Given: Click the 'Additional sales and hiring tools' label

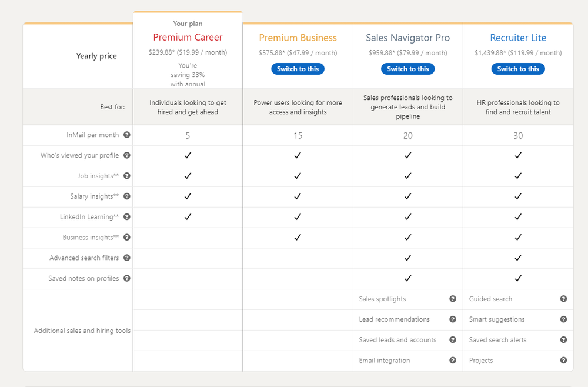Looking at the screenshot, I should coord(82,331).
